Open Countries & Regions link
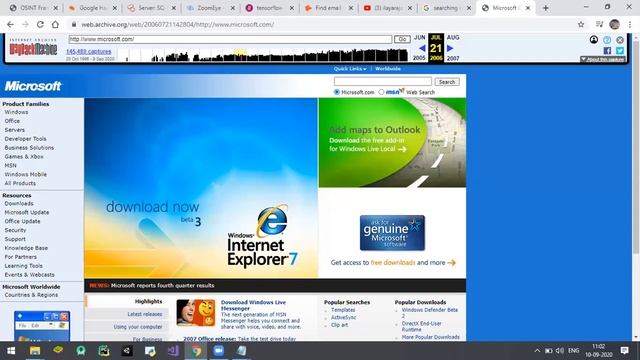Screen dimensions: 640x360 coord(31,295)
